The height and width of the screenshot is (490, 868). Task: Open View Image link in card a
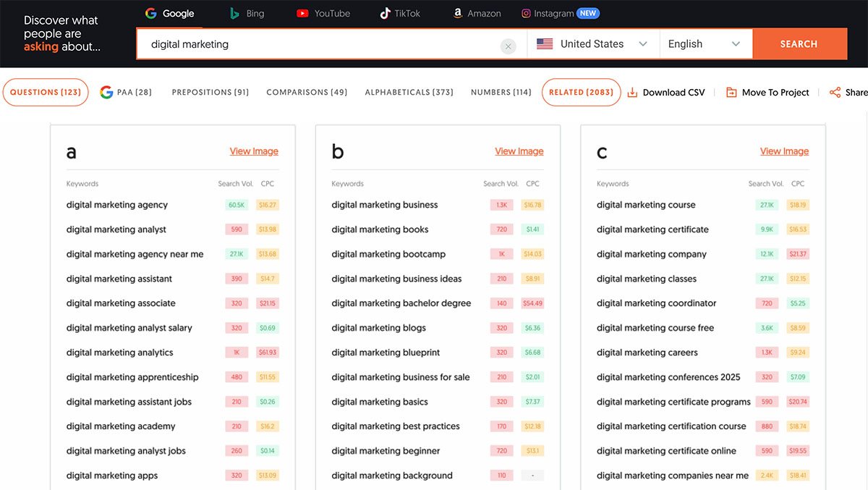(254, 151)
